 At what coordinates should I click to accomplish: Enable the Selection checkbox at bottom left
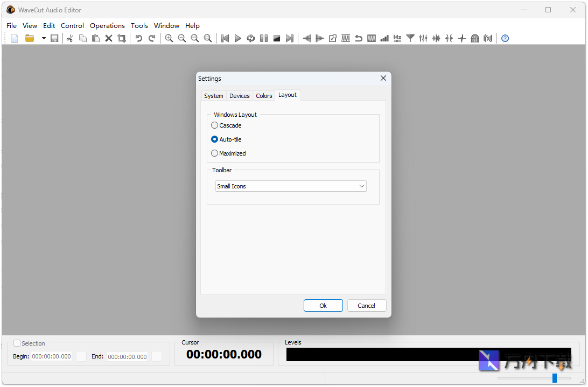(17, 343)
